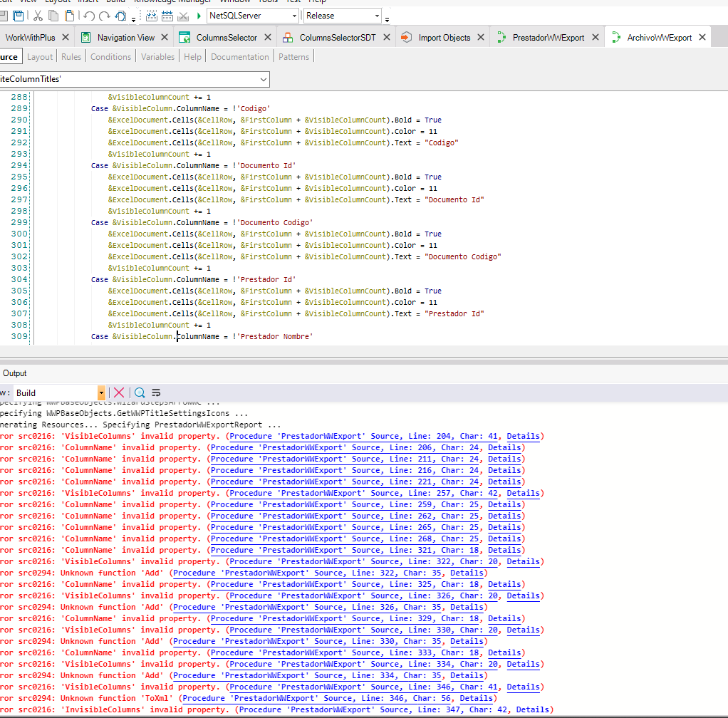
Task: Toggle word wrap in the Output panel
Action: click(x=156, y=392)
